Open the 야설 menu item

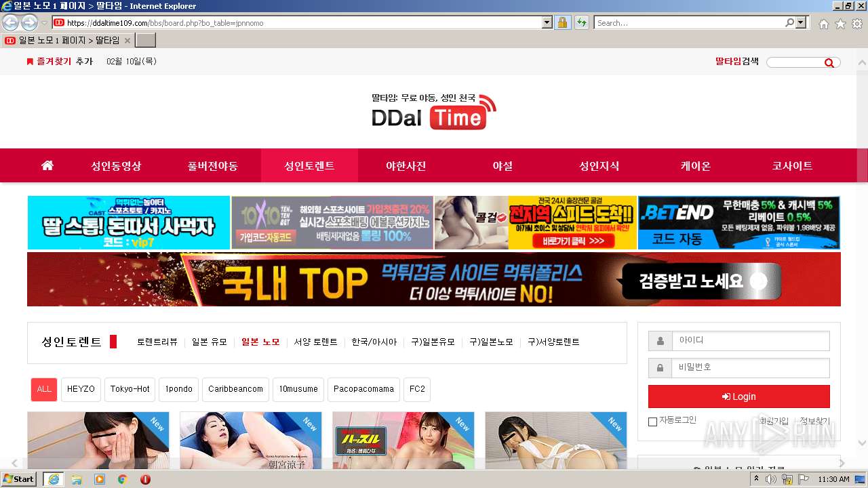pyautogui.click(x=502, y=165)
